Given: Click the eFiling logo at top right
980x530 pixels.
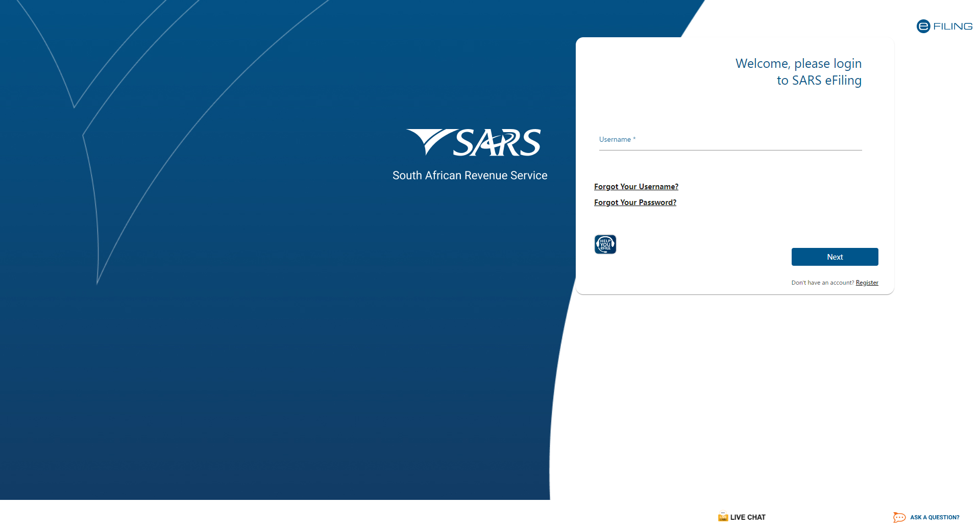Looking at the screenshot, I should point(944,26).
